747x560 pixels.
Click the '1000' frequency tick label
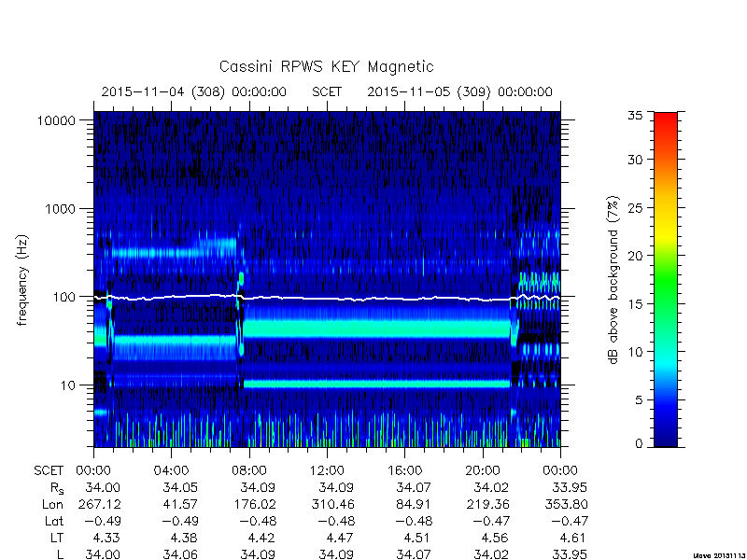61,208
